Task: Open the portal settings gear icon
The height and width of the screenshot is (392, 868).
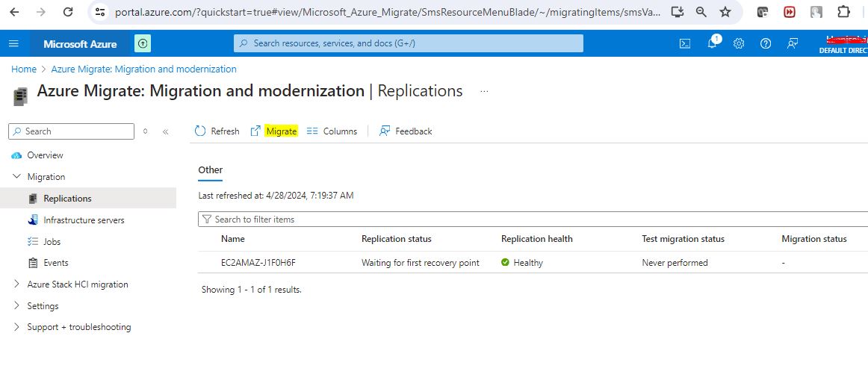Action: pos(739,43)
